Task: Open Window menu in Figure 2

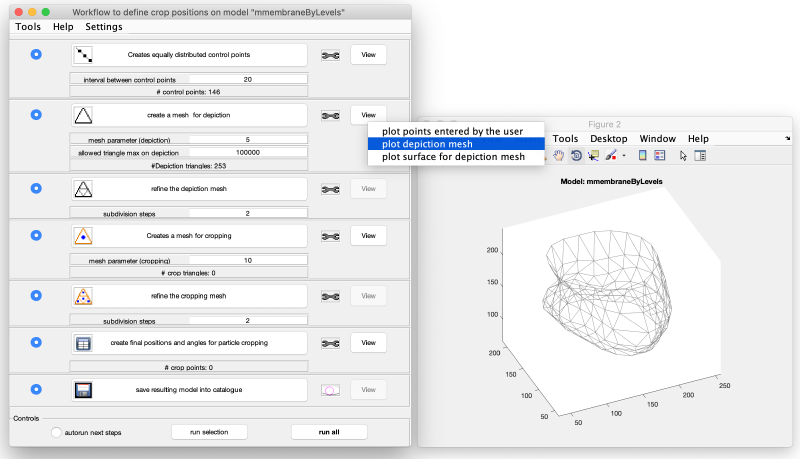Action: point(658,139)
